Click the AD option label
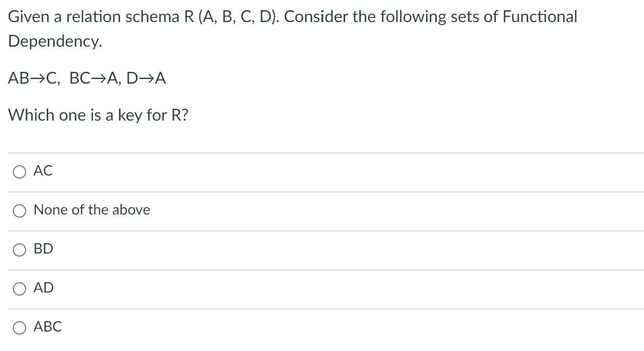Image resolution: width=644 pixels, height=351 pixels. coord(43,288)
